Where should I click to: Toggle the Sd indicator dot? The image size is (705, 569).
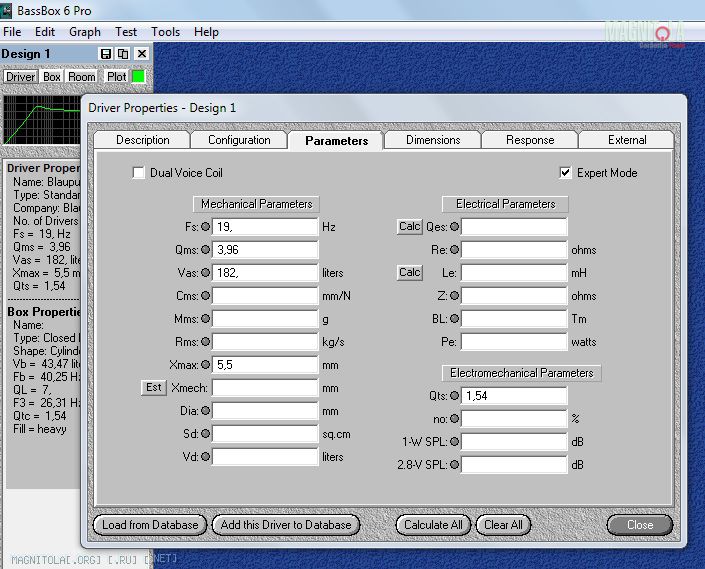205,434
